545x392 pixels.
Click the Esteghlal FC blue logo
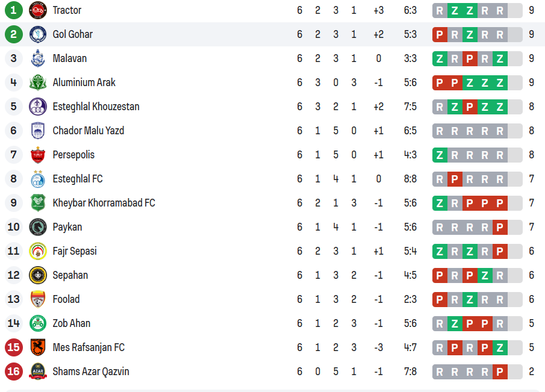point(38,179)
